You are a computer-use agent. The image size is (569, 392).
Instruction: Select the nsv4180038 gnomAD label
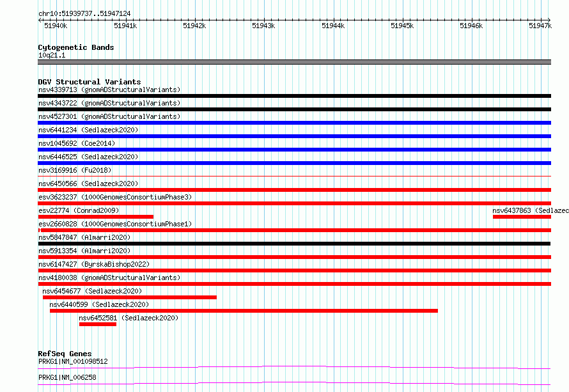tap(109, 278)
